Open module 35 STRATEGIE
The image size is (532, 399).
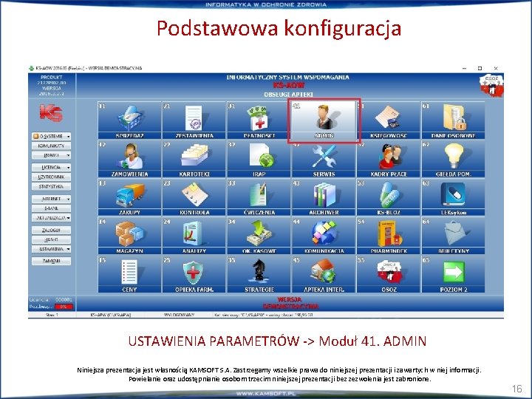click(259, 274)
